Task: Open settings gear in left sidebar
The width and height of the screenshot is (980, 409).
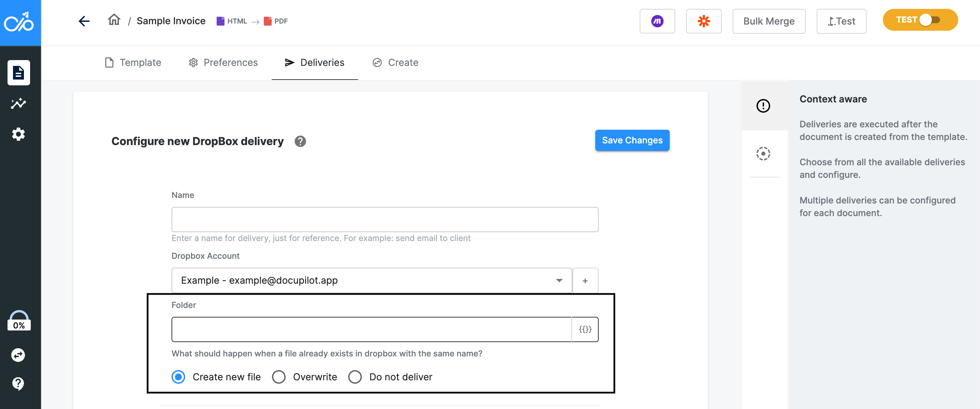Action: point(19,134)
